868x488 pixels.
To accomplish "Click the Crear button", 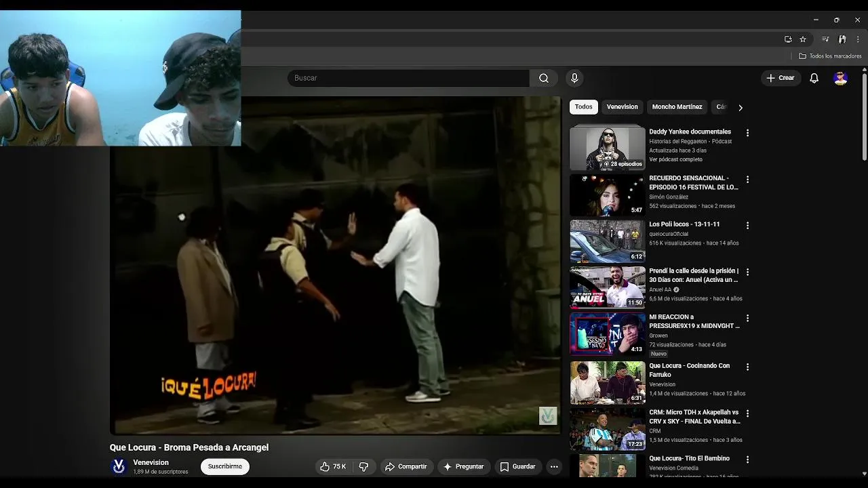I will (780, 78).
